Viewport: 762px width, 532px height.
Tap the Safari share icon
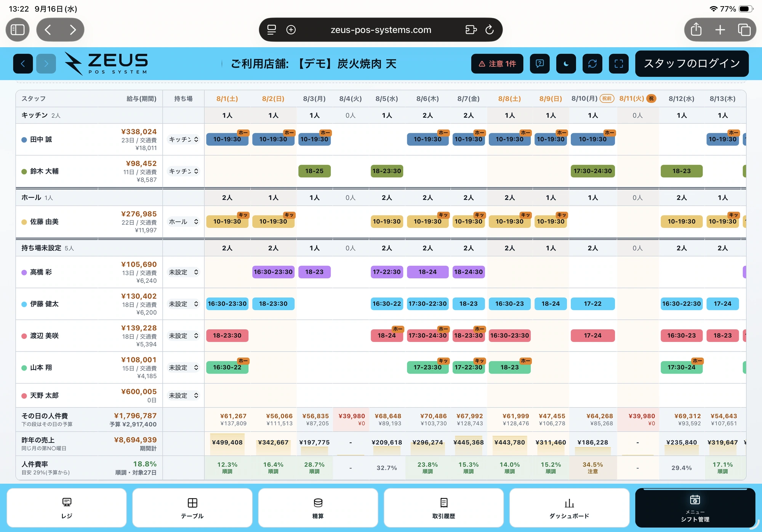click(696, 29)
